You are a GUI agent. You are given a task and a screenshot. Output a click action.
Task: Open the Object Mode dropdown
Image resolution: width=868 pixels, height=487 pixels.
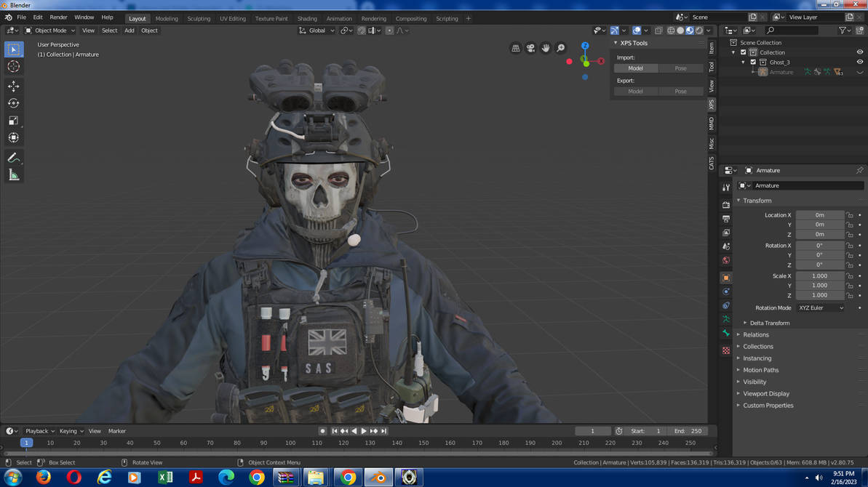click(49, 31)
